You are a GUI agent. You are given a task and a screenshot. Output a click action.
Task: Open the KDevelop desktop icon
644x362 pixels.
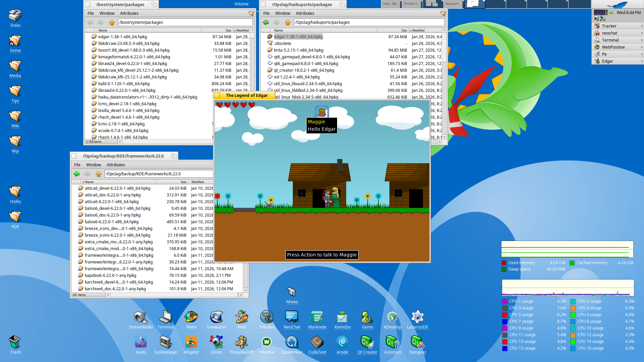(392, 317)
